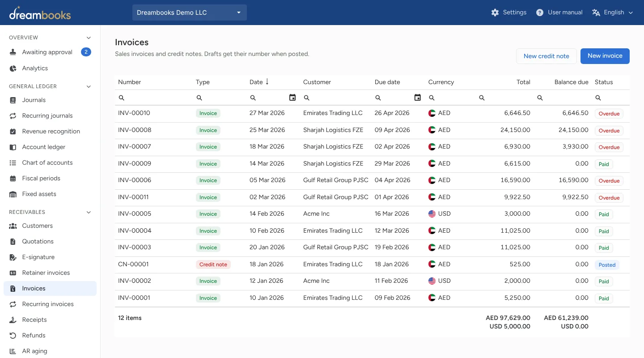Click the Posted status badge
This screenshot has width=644, height=358.
click(607, 265)
